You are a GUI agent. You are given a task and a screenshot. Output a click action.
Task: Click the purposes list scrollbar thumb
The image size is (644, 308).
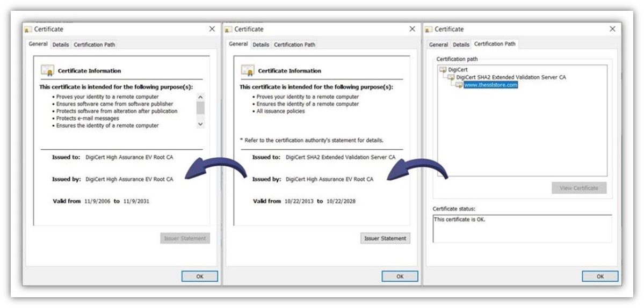coord(200,108)
